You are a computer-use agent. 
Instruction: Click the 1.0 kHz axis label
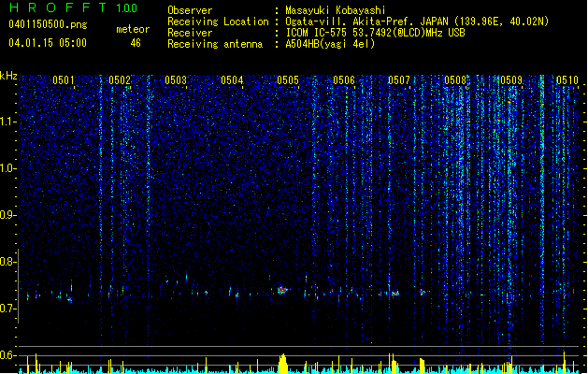(8, 168)
